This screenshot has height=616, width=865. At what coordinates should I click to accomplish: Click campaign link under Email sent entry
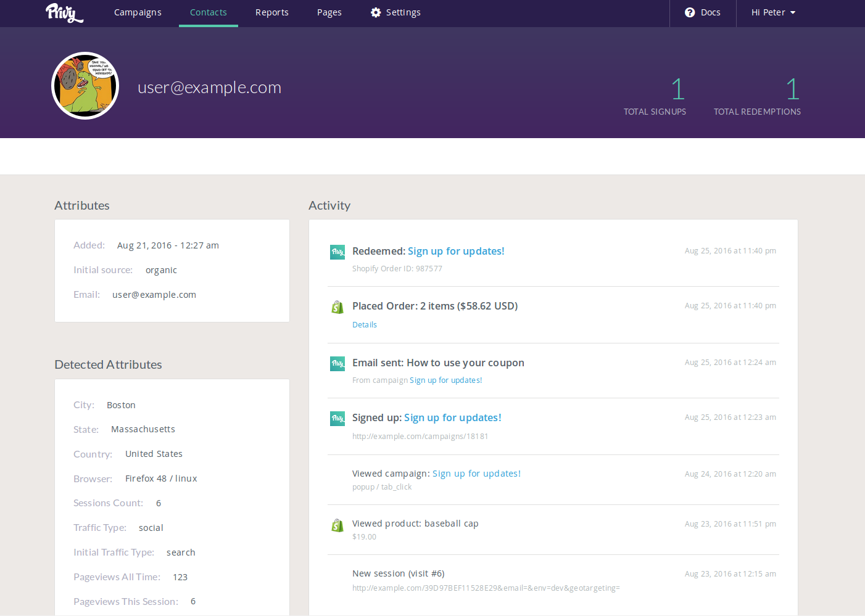click(x=445, y=380)
